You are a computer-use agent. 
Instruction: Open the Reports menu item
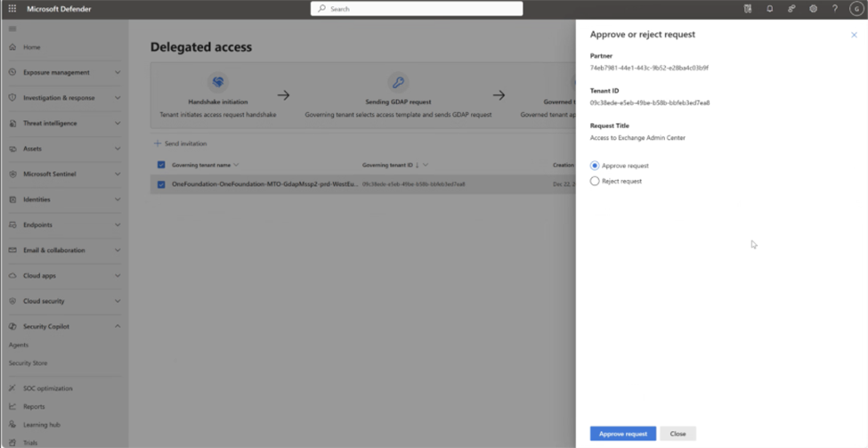coord(34,406)
